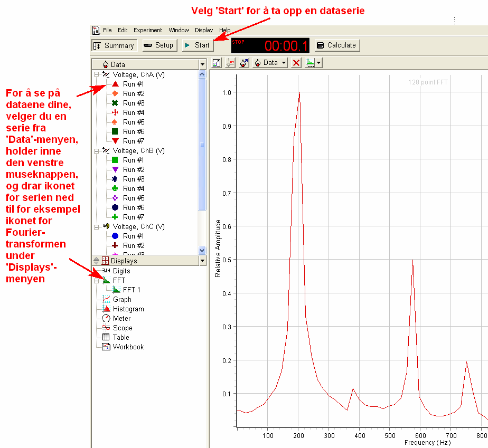
Task: Open the Data panel header dropdown arrow
Action: click(203, 64)
